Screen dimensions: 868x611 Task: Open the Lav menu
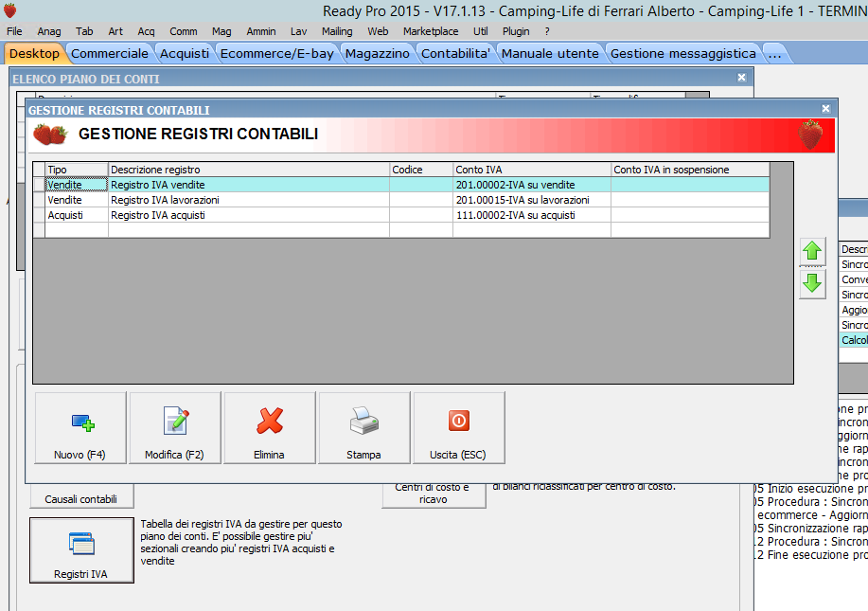tap(299, 31)
